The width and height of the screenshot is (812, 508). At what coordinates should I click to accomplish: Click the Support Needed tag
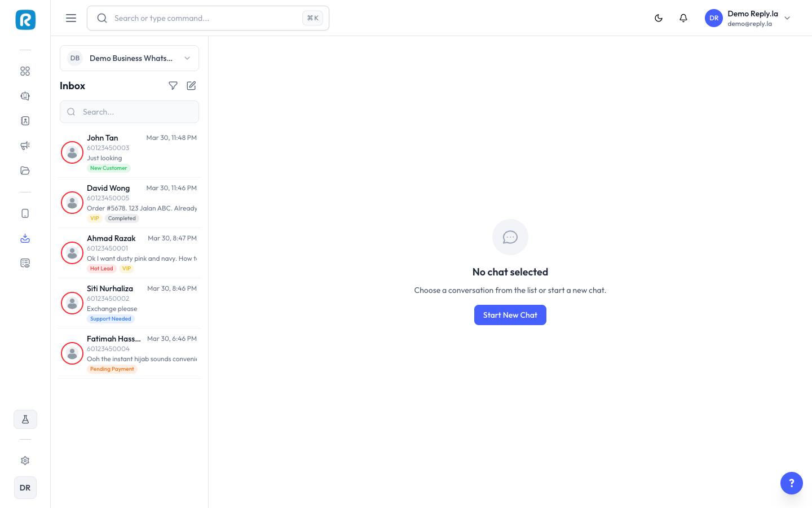[111, 319]
